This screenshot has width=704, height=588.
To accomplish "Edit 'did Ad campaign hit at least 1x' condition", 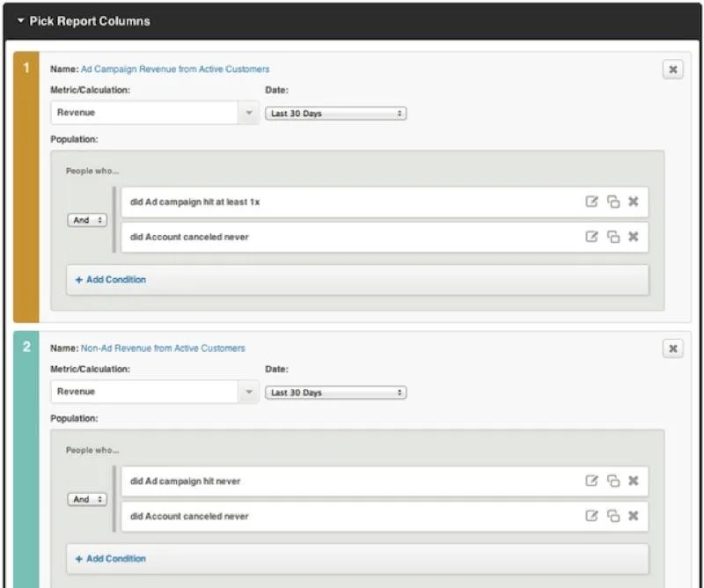I will tap(591, 202).
